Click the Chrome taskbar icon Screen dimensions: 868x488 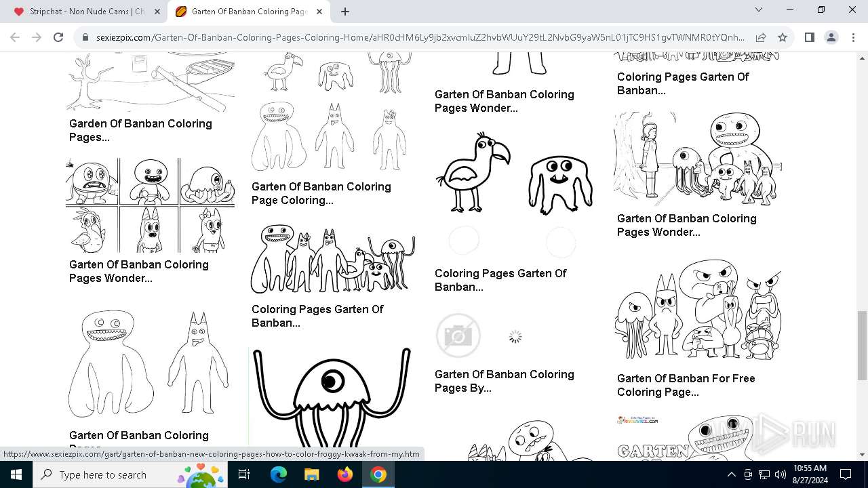378,474
